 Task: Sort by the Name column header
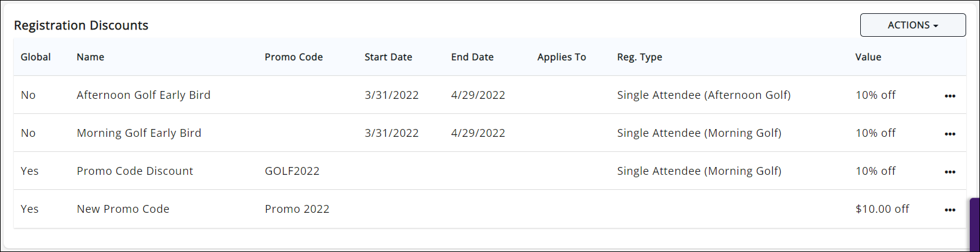[x=90, y=57]
